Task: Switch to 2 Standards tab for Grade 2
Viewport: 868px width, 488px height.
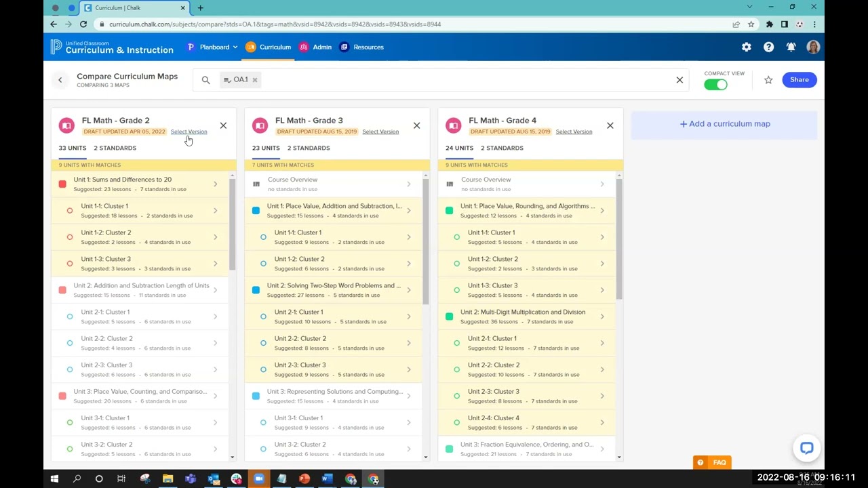Action: (x=115, y=148)
